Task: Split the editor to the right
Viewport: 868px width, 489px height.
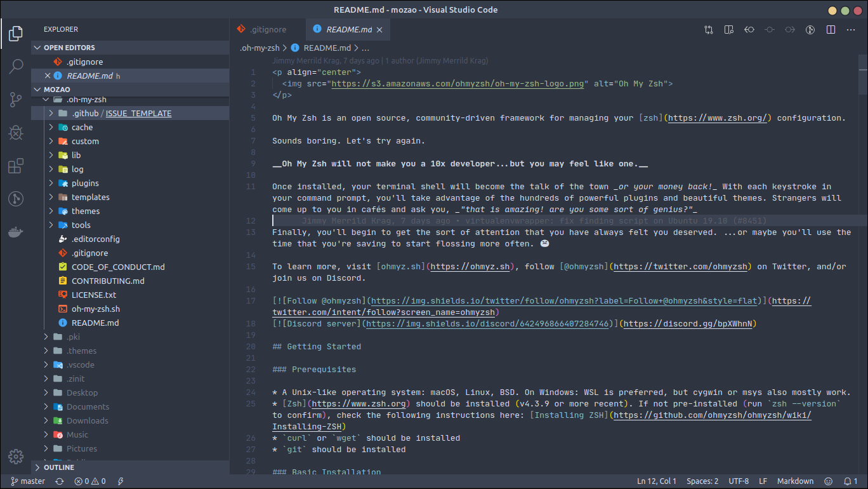Action: coord(831,29)
